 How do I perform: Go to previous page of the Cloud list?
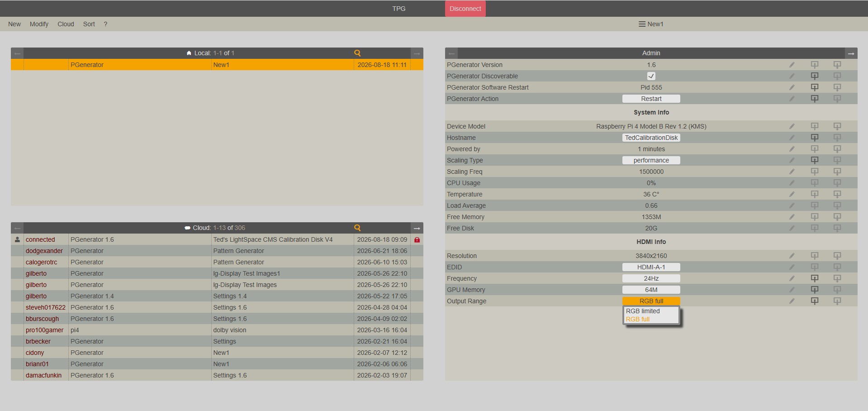pyautogui.click(x=17, y=228)
